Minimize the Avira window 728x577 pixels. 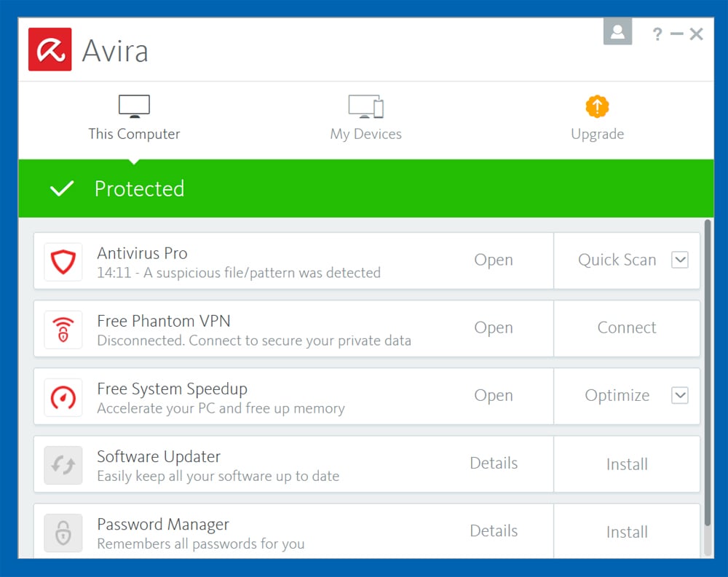tap(677, 34)
